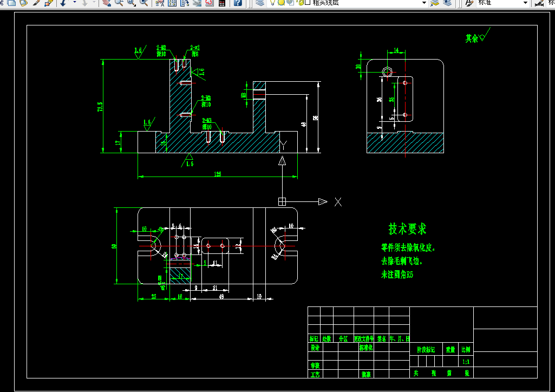Click the layer color swatch square
This screenshot has width=555, height=392.
tap(308, 3)
